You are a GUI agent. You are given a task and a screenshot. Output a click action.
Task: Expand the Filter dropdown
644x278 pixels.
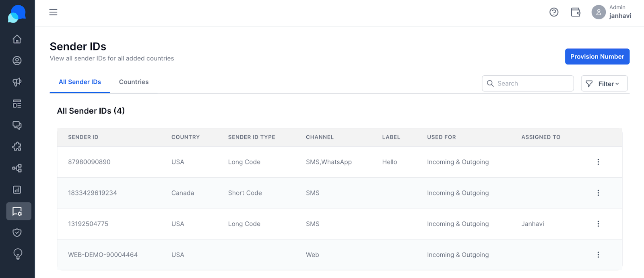click(604, 83)
